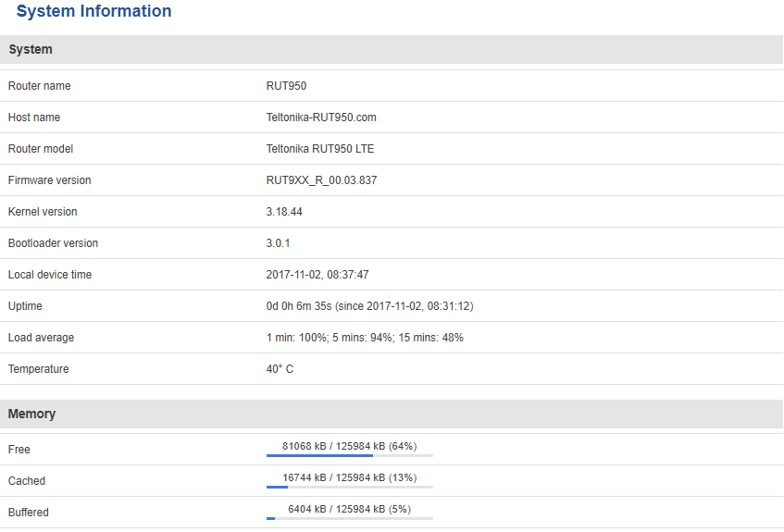The width and height of the screenshot is (784, 532).
Task: Click firmware value RUT9XX_R_00.03.837
Action: click(x=321, y=180)
